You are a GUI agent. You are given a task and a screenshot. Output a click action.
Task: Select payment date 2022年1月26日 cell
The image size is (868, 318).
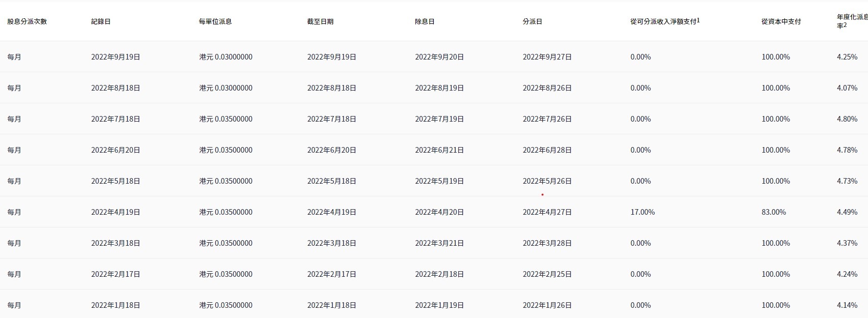tap(547, 305)
